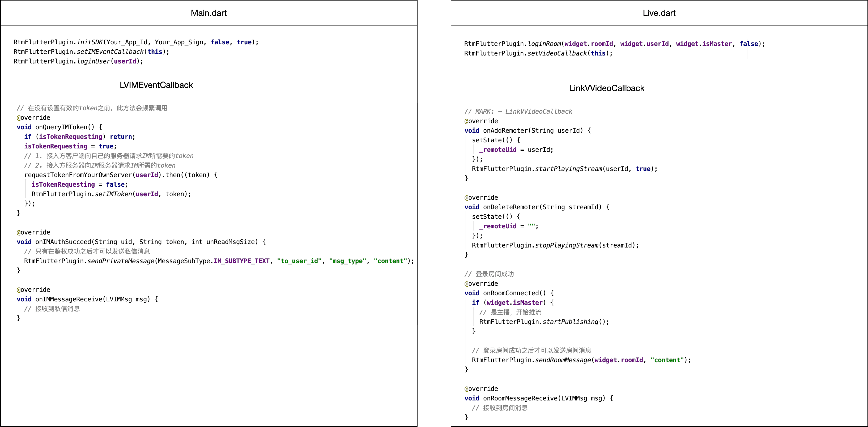Click onQueryIMToken function name

(x=61, y=127)
